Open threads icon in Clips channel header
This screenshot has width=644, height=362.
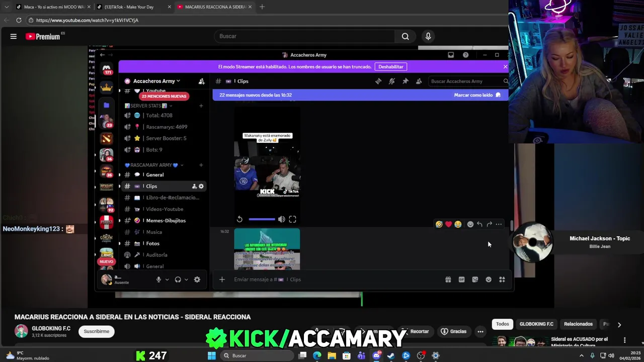click(x=378, y=81)
